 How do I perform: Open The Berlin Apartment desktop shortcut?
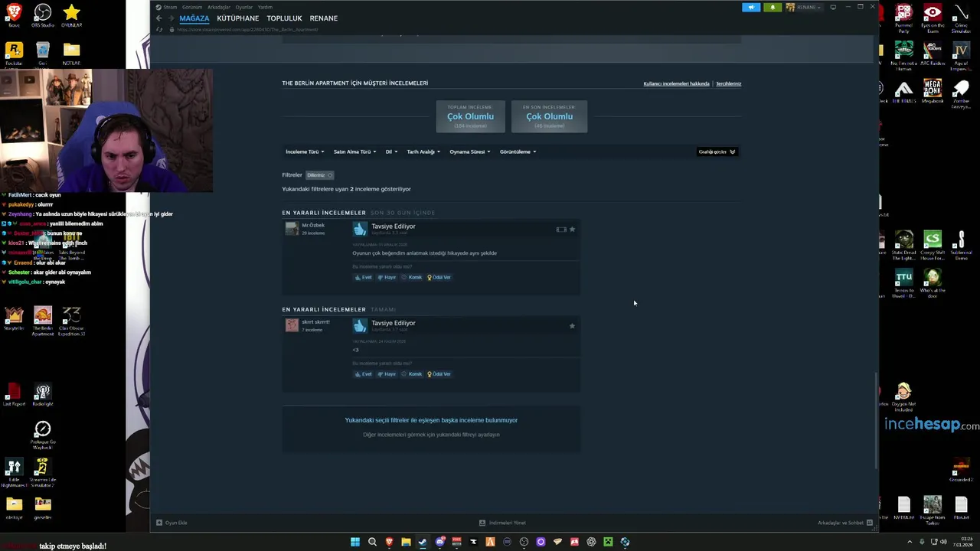point(43,321)
